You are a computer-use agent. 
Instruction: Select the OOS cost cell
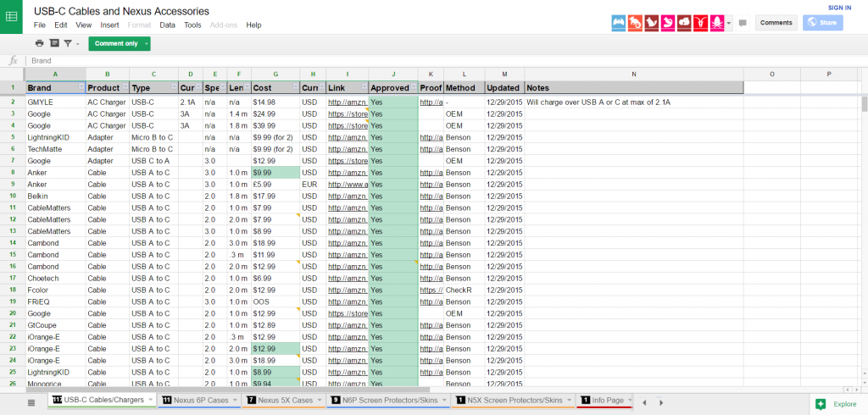[275, 302]
